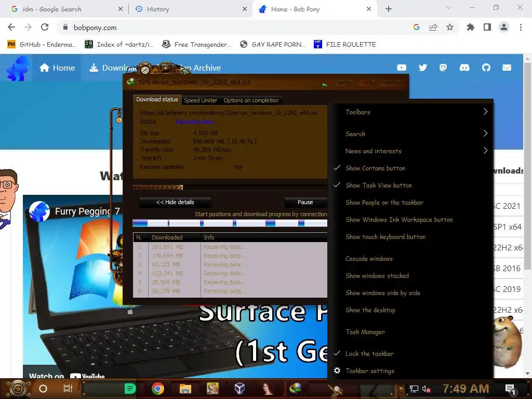532x399 pixels.
Task: Open the green chat app on the taskbar
Action: pyautogui.click(x=130, y=389)
